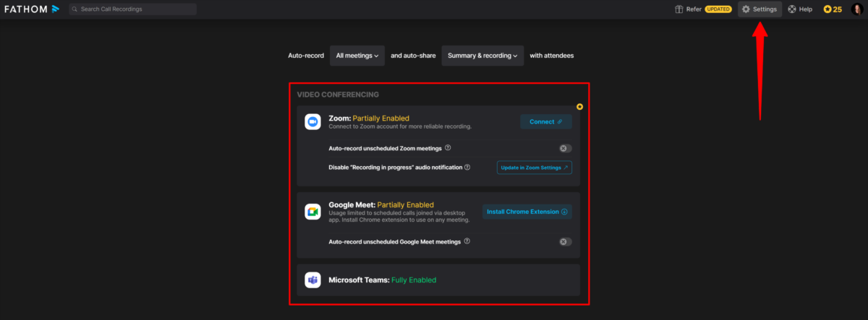Image resolution: width=868 pixels, height=320 pixels.
Task: Open the Settings menu item
Action: [759, 9]
